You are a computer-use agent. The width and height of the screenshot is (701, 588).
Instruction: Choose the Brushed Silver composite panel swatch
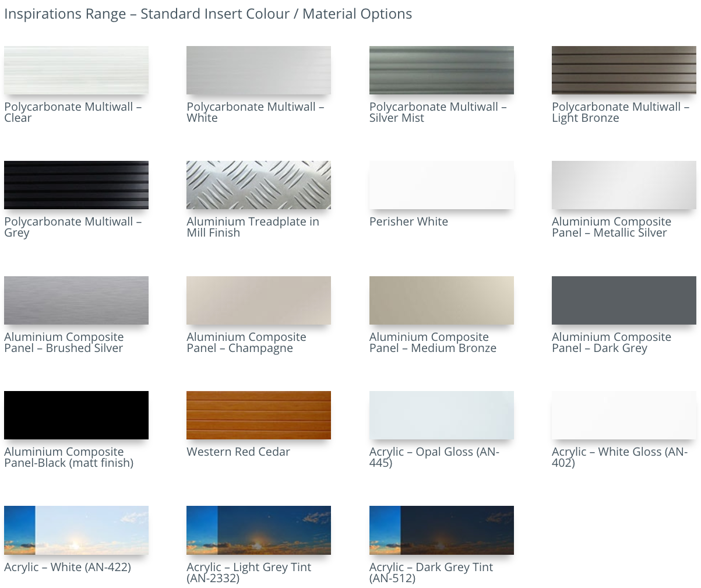tap(76, 300)
